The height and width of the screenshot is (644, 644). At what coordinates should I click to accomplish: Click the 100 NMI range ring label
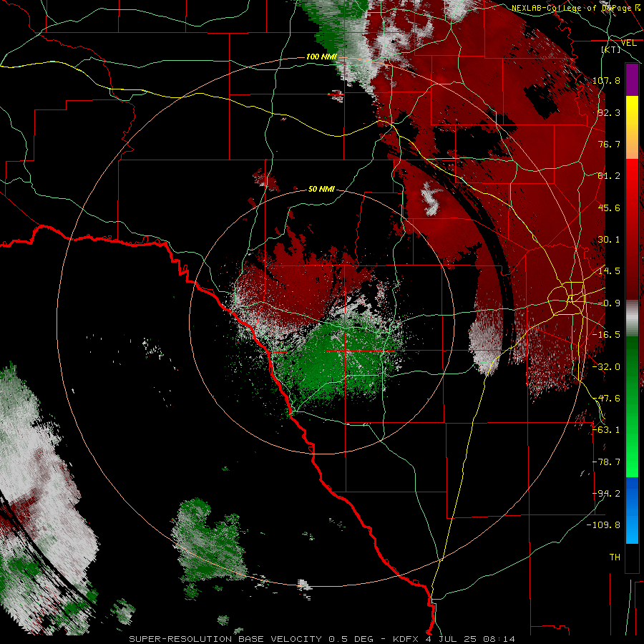[321, 57]
